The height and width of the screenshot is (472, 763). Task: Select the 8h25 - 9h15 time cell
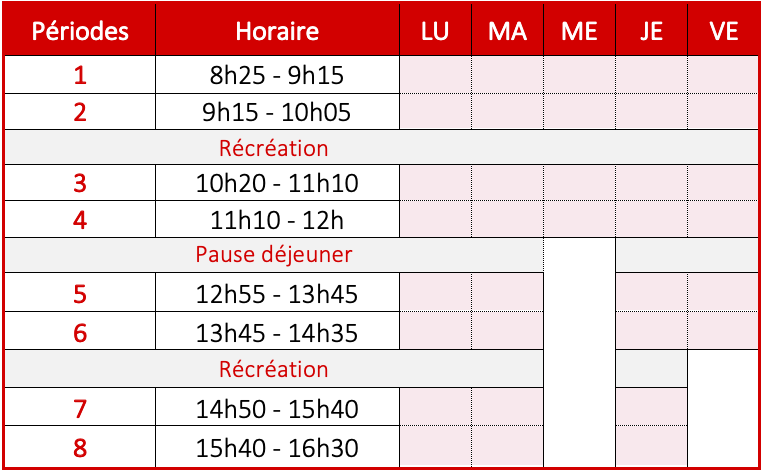277,74
